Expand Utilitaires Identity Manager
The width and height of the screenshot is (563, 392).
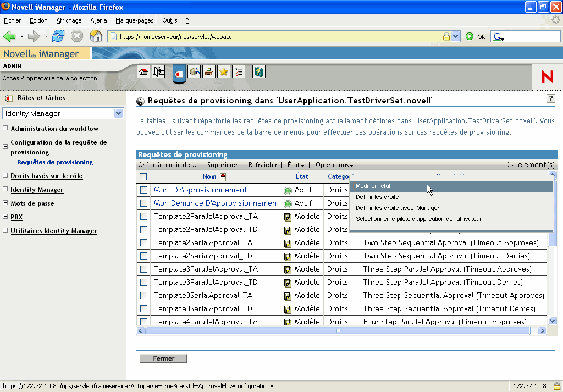[x=5, y=230]
